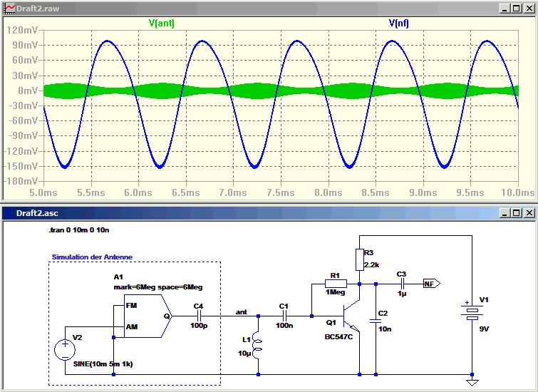Click the 'mark=6Meg space=6Meg' parameter text
Screen dimensions: 538x392
coord(157,287)
